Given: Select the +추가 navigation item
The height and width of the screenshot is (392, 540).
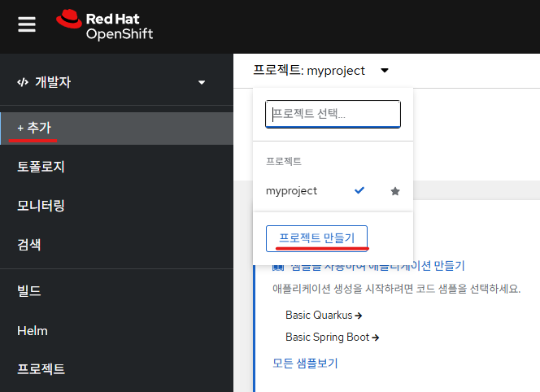Looking at the screenshot, I should click(x=117, y=128).
